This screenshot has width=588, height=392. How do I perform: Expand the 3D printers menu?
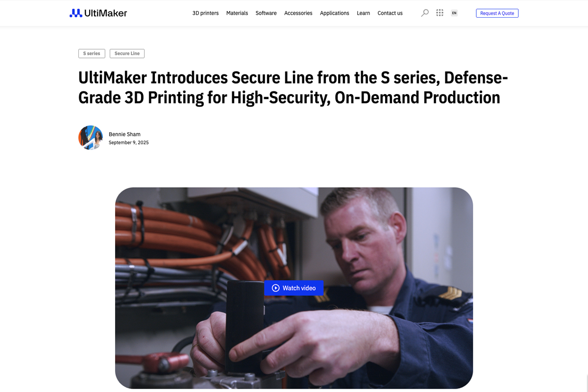click(205, 13)
